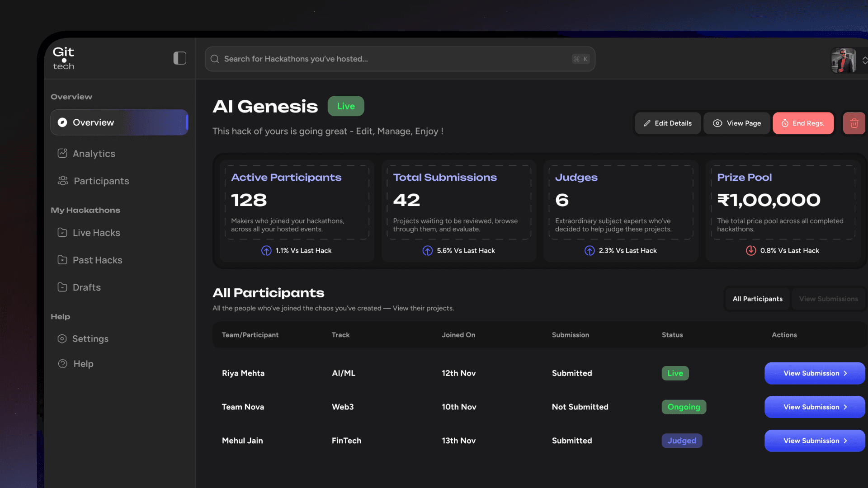Click the Help question mark item
This screenshot has height=488, width=868.
click(x=83, y=364)
